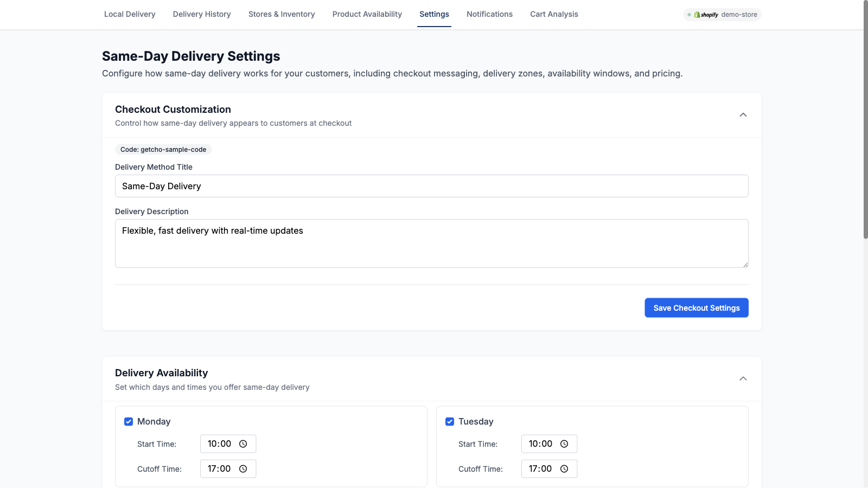The image size is (868, 488).
Task: Open clock picker for Tuesday start time
Action: coord(563,443)
